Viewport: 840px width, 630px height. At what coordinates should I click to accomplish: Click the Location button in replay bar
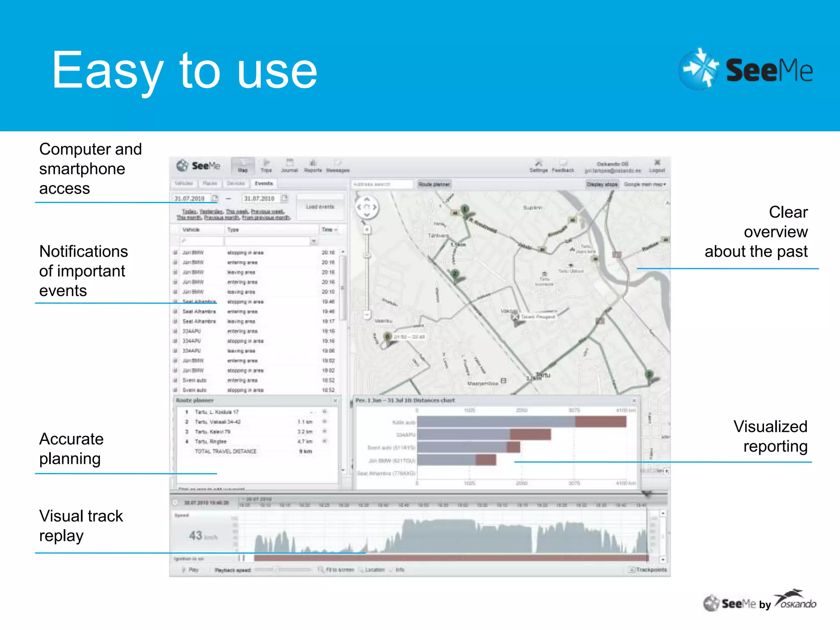372,570
